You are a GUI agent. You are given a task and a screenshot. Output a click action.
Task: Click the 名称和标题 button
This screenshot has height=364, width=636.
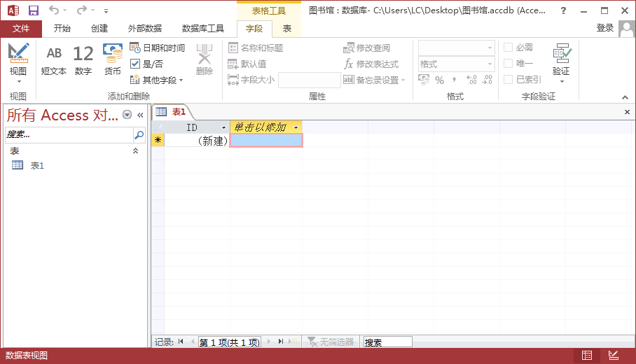click(256, 48)
